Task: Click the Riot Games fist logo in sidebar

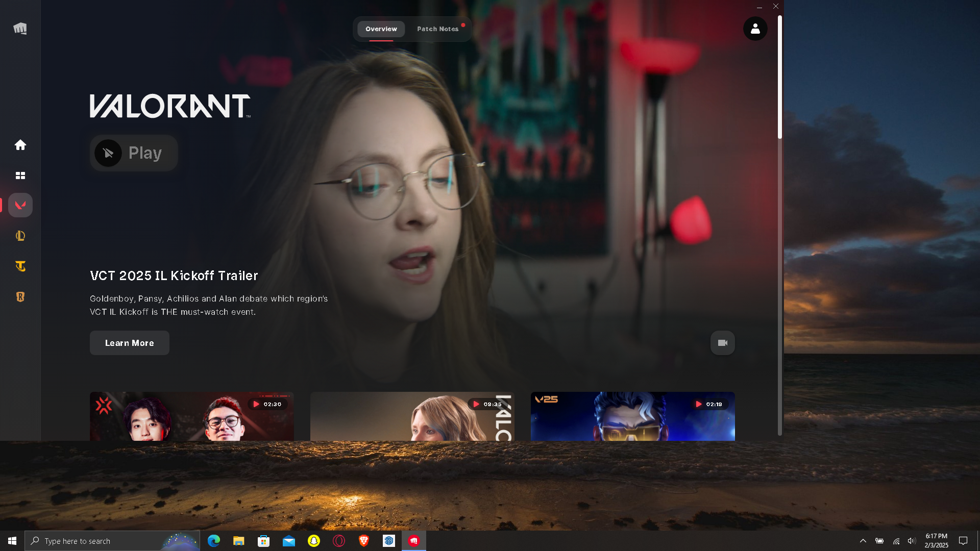Action: [20, 29]
